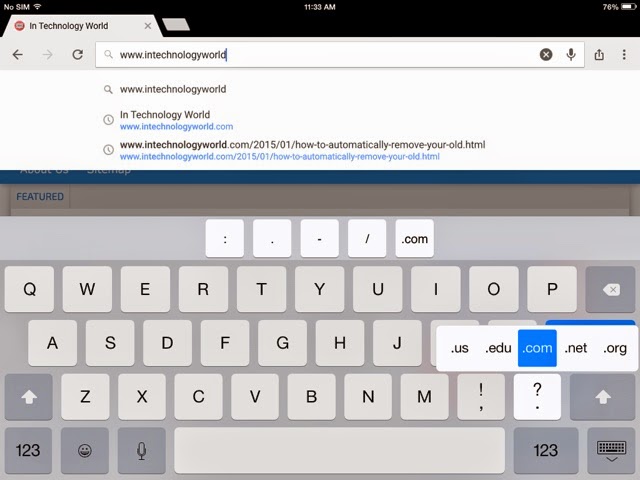Reload the page with the refresh icon
The image size is (640, 480).
78,54
